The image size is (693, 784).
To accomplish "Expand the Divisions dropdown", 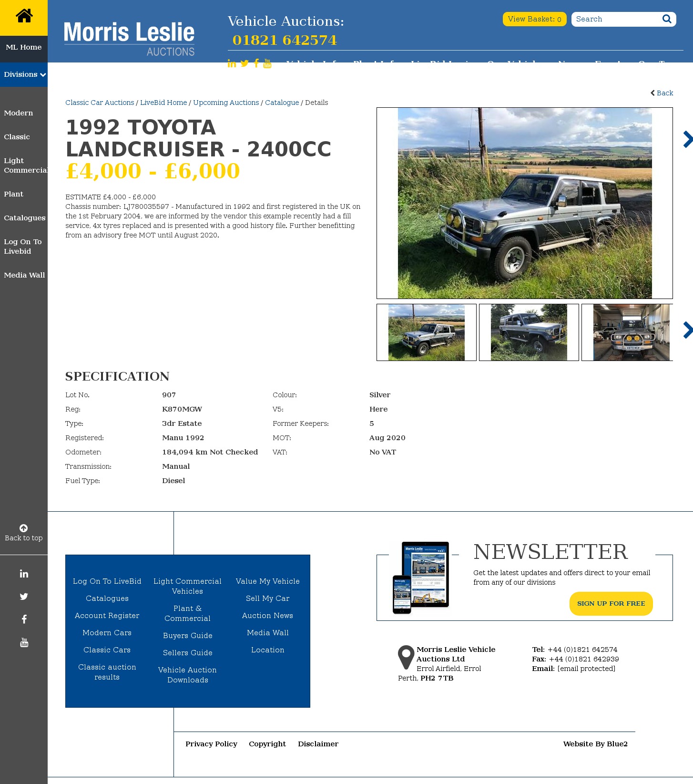I will coord(24,74).
